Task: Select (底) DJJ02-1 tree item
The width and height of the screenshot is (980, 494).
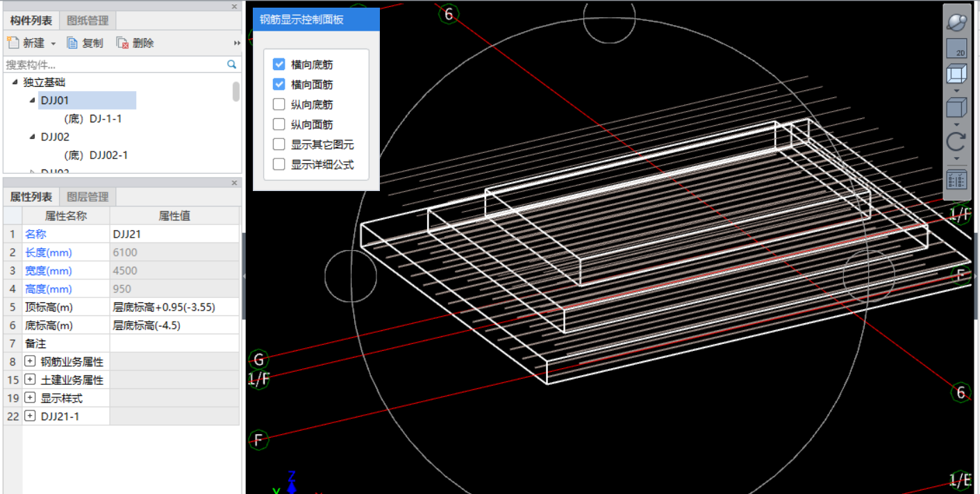Action: (95, 155)
